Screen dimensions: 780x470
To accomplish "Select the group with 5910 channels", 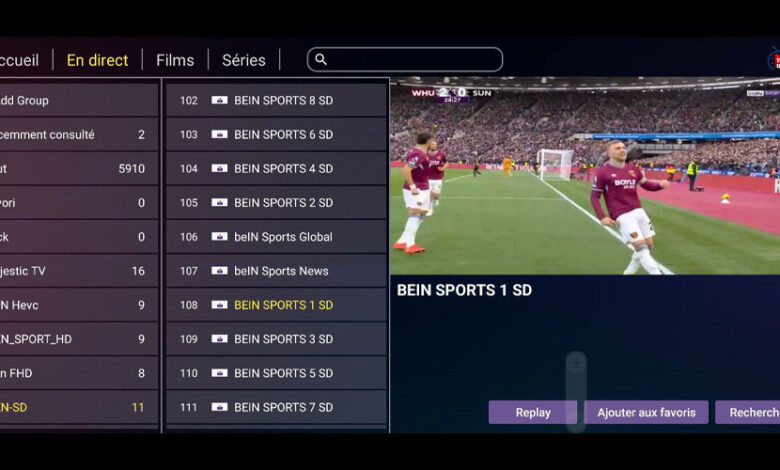I will (79, 169).
